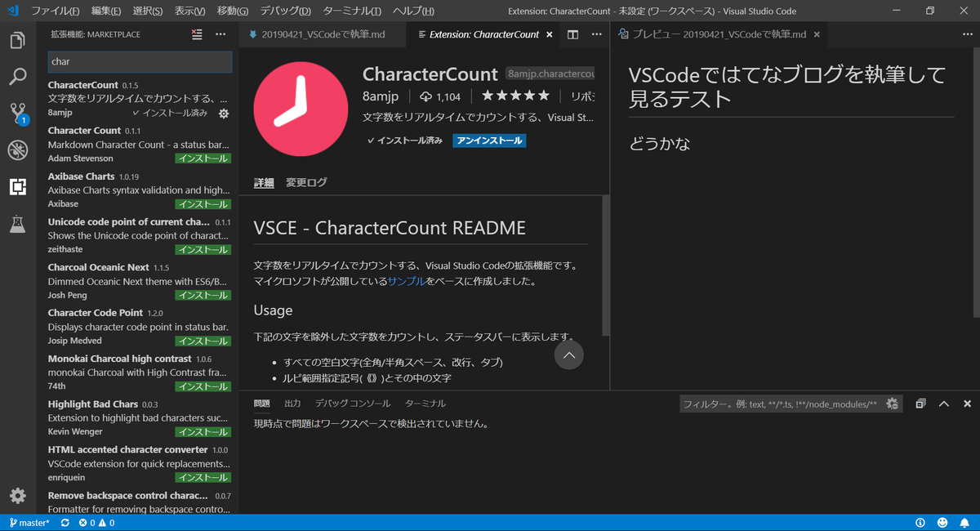The width and height of the screenshot is (980, 531).
Task: Switch to the ターミナル panel tab
Action: (x=424, y=402)
